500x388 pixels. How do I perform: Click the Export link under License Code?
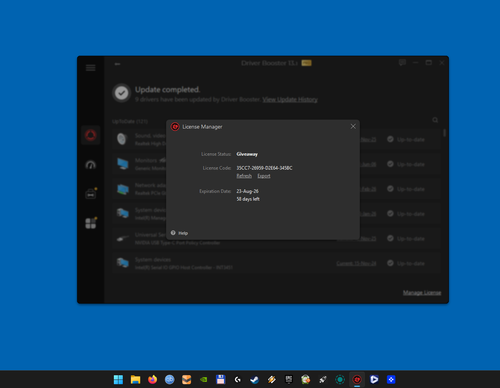264,176
